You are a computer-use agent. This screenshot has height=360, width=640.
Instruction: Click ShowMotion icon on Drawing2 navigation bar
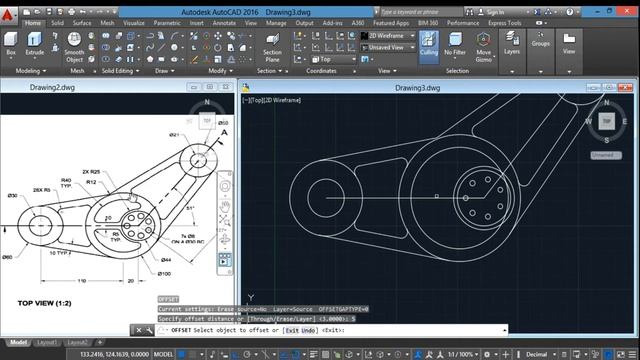[224, 260]
